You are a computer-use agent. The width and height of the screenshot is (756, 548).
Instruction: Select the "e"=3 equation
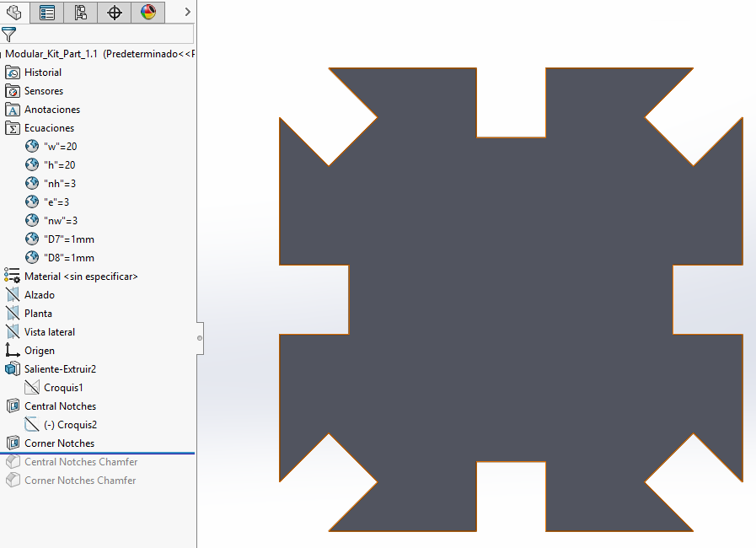pyautogui.click(x=56, y=202)
